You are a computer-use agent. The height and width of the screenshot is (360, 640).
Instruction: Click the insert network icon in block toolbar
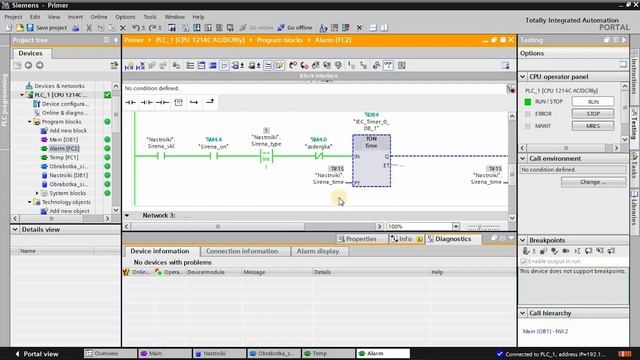(129, 65)
